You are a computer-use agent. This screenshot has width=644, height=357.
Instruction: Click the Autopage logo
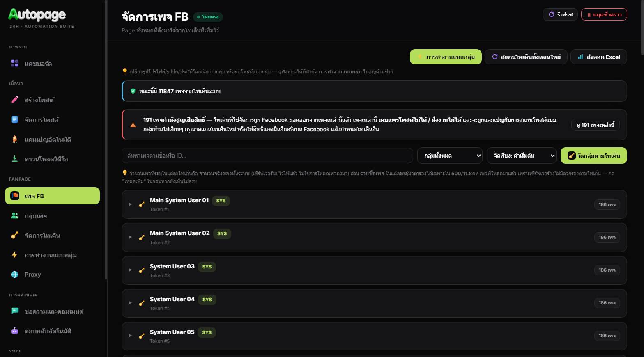(x=37, y=15)
